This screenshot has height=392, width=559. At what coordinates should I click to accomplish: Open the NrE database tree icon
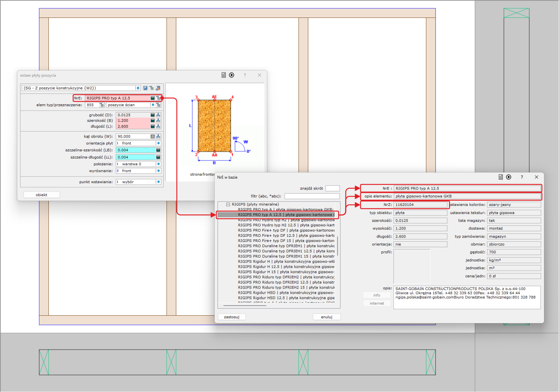(x=158, y=98)
